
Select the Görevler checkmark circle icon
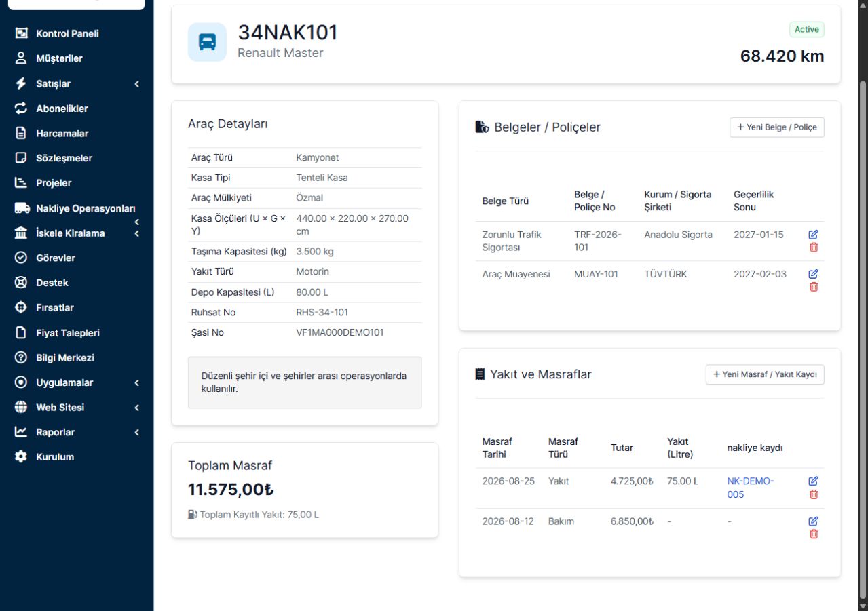click(x=21, y=258)
